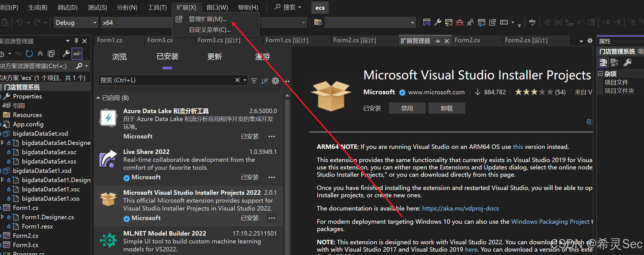Open the terminal command window icon
The width and height of the screenshot is (644, 255).
coord(504,23)
